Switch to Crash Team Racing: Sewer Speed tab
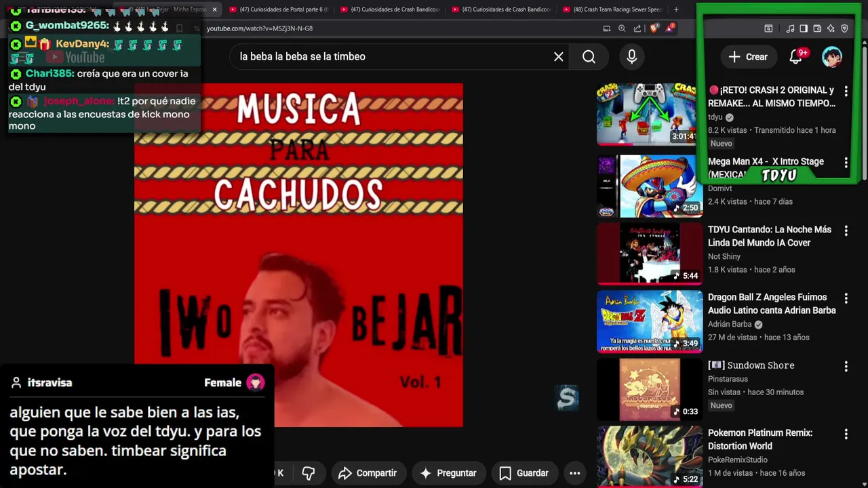Screen dimensions: 868x488 click(612, 9)
